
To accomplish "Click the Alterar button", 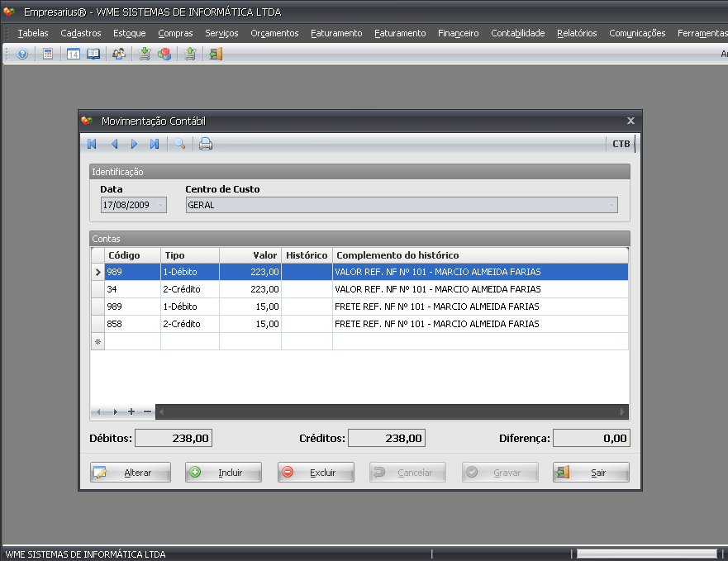I will 131,473.
